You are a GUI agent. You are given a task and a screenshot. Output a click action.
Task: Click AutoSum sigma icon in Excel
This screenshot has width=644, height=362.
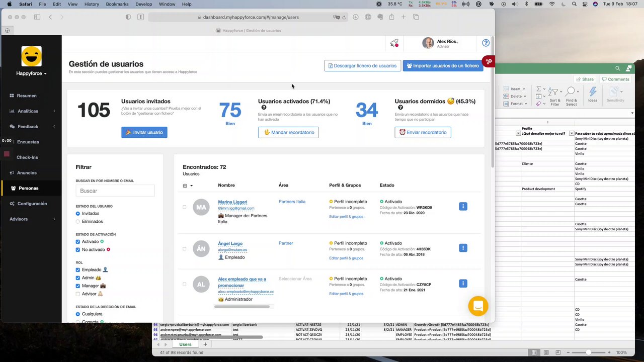[x=539, y=89]
